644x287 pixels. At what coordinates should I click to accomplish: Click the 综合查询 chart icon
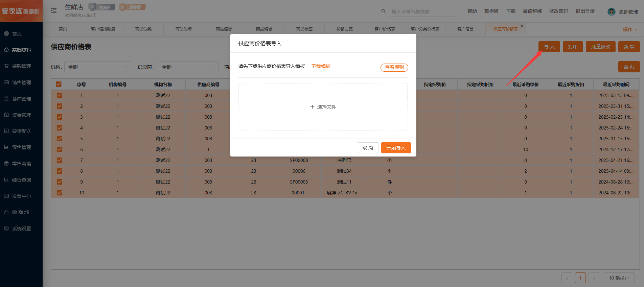pyautogui.click(x=6, y=180)
